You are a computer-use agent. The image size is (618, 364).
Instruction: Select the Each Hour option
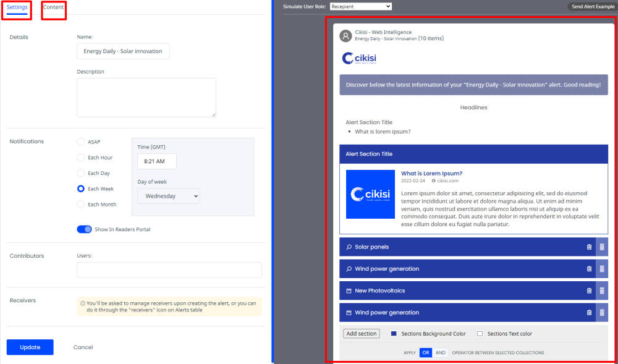(x=81, y=158)
